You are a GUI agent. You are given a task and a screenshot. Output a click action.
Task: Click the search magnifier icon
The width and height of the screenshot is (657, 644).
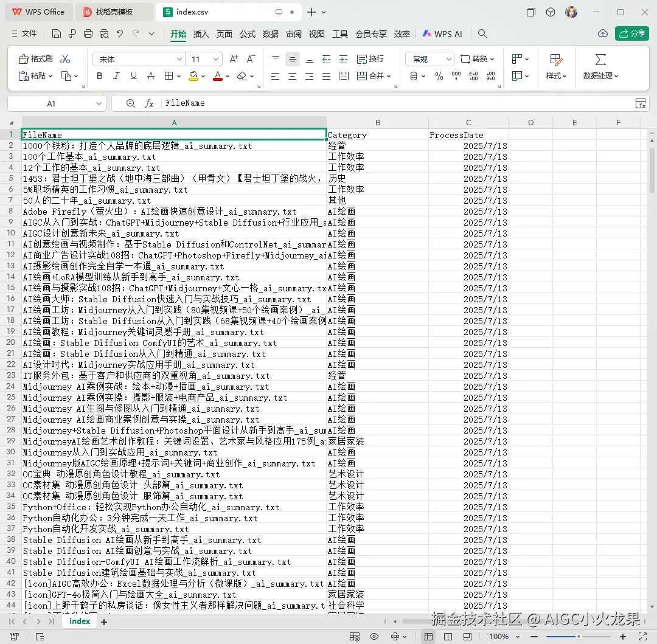click(482, 34)
